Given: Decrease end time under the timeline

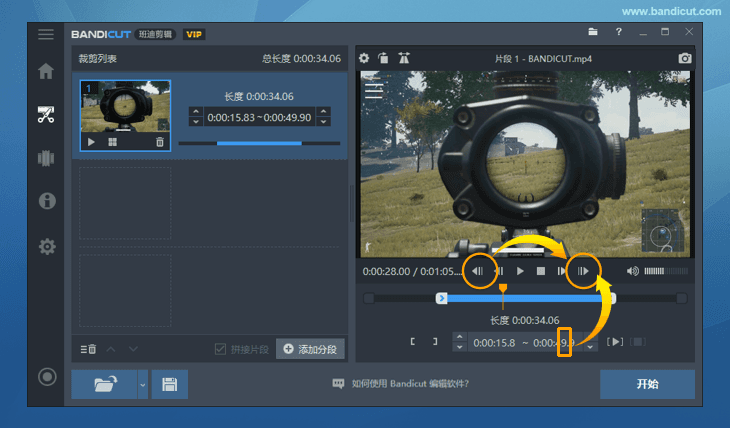Looking at the screenshot, I should [x=590, y=347].
